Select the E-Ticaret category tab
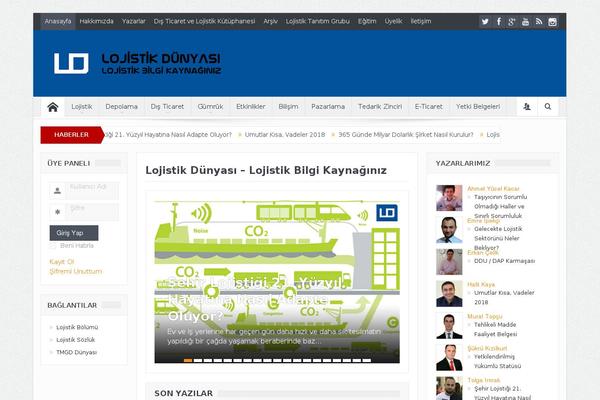Image resolution: width=600 pixels, height=400 pixels. [x=429, y=107]
